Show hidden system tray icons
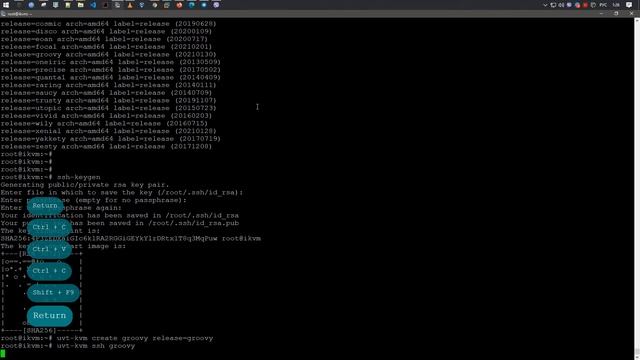Viewport: 640px width, 360px height. pos(545,5)
